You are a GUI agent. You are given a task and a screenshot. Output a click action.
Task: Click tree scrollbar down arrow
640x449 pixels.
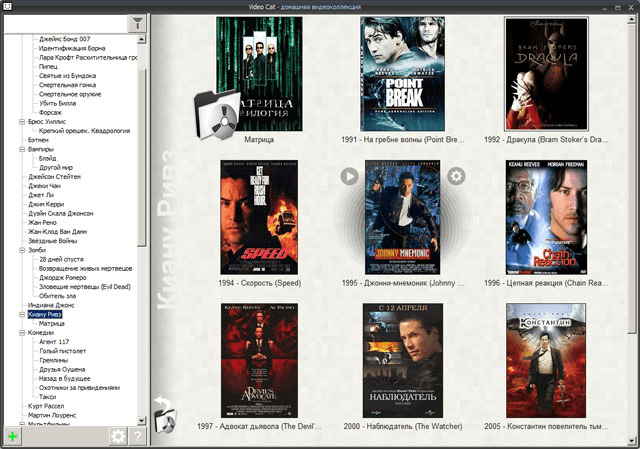(142, 420)
